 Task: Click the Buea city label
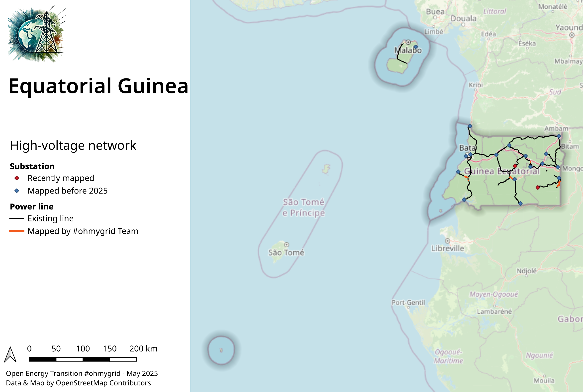point(435,12)
